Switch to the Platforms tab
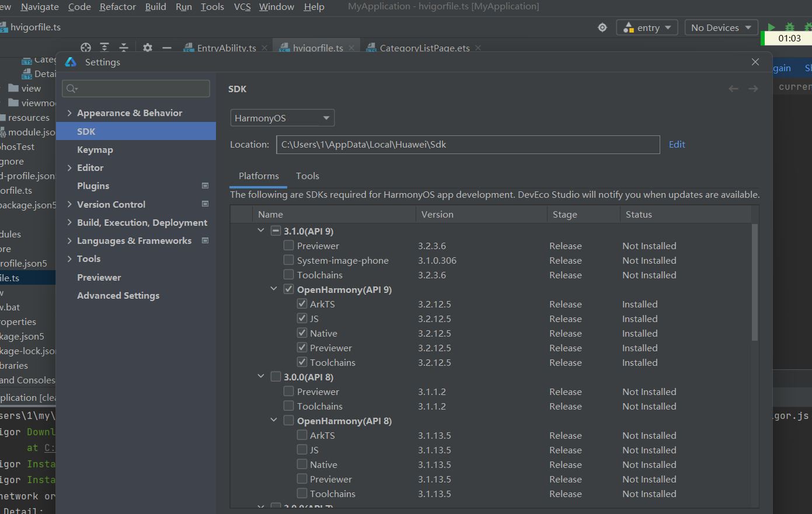 pyautogui.click(x=259, y=176)
